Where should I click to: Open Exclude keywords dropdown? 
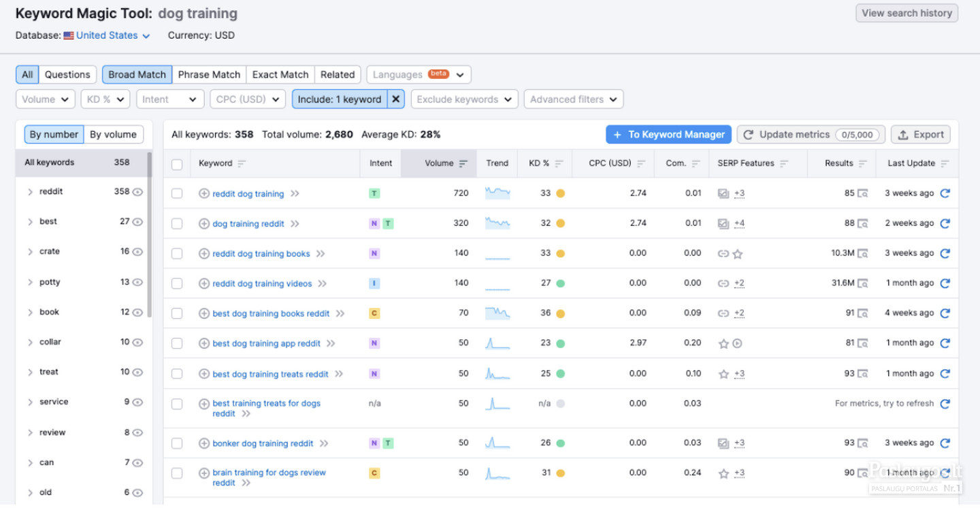(x=464, y=99)
